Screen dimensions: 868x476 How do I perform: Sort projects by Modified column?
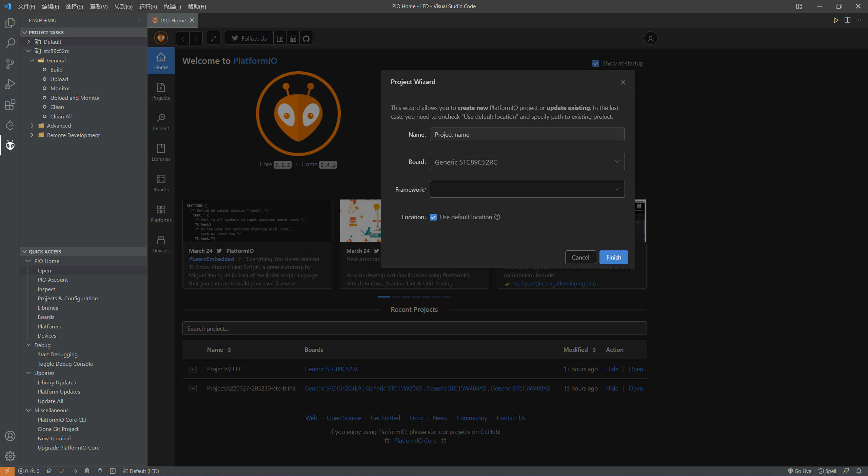[579, 350]
